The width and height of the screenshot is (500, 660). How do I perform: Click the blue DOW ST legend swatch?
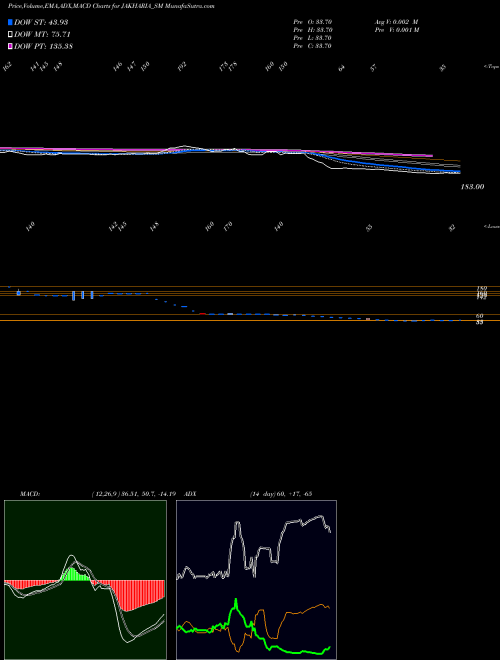click(x=11, y=22)
